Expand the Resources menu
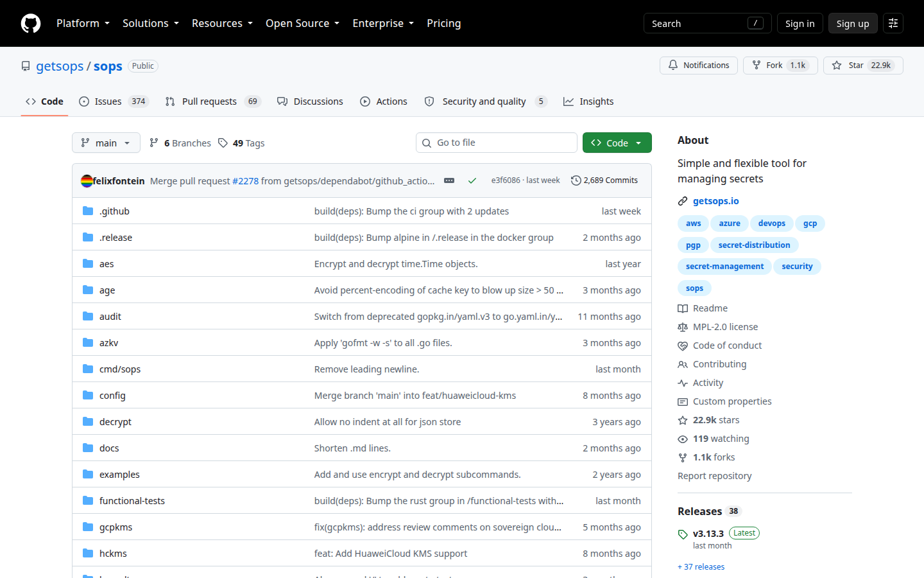This screenshot has height=578, width=924. coord(222,23)
